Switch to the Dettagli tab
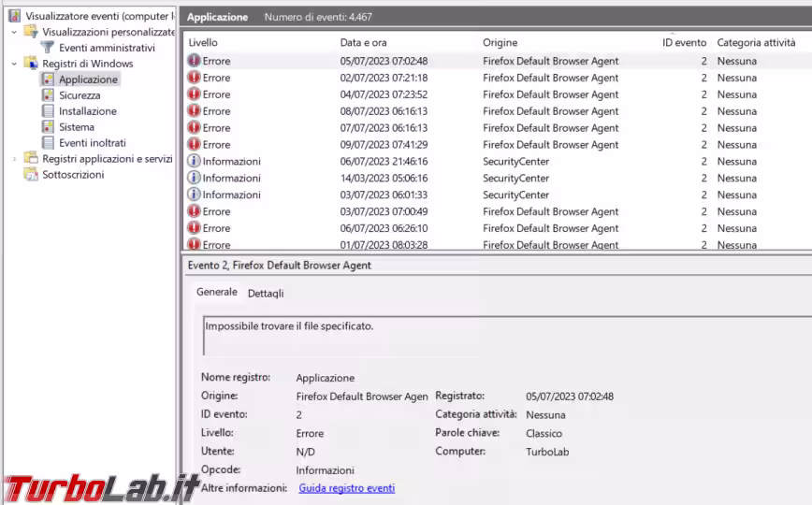Viewport: 812px width, 505px height. (x=265, y=293)
